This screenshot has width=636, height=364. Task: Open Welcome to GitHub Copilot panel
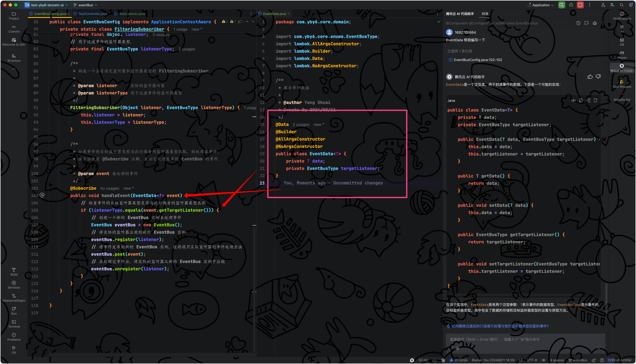point(14,42)
